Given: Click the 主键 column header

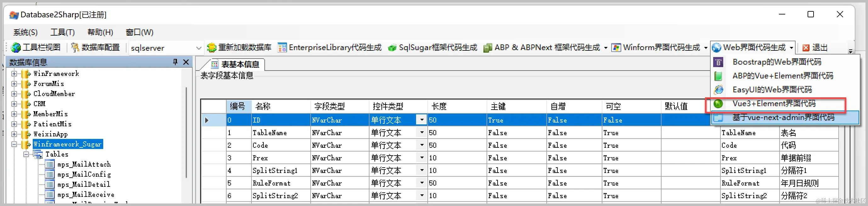Looking at the screenshot, I should pyautogui.click(x=516, y=106).
